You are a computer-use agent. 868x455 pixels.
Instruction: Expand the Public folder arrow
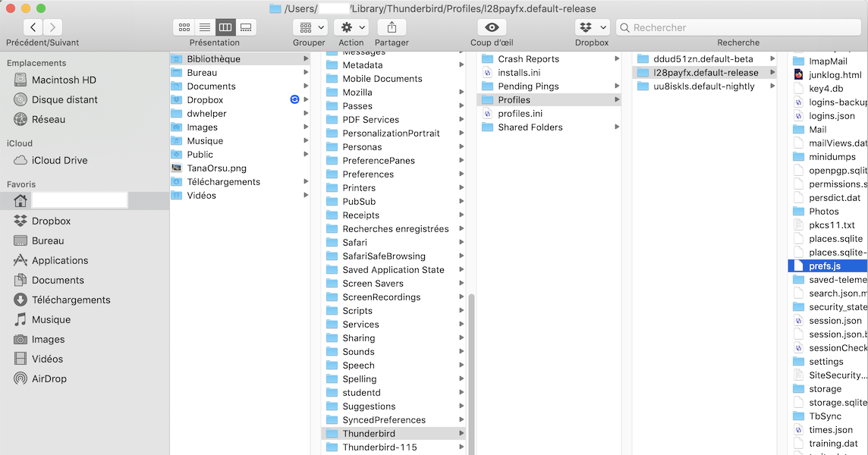tap(306, 155)
